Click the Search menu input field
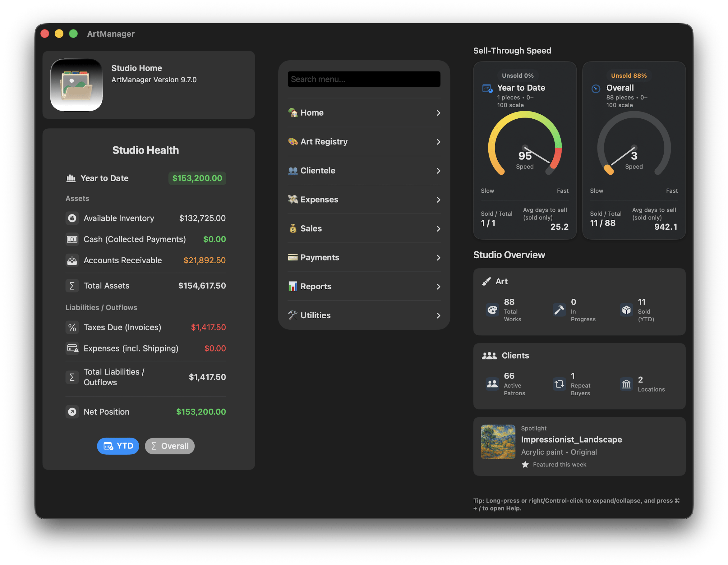This screenshot has width=728, height=565. coord(364,79)
